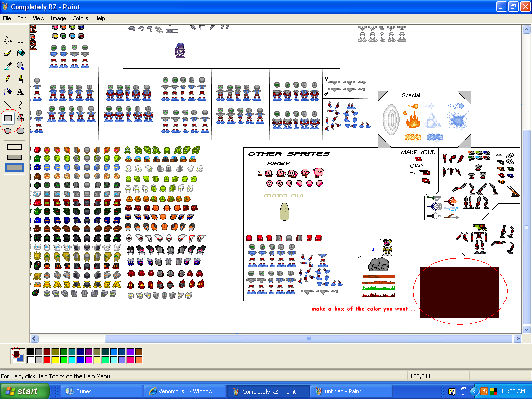Click the horizontal scrollbar left arrow
This screenshot has width=532, height=399.
(34, 338)
